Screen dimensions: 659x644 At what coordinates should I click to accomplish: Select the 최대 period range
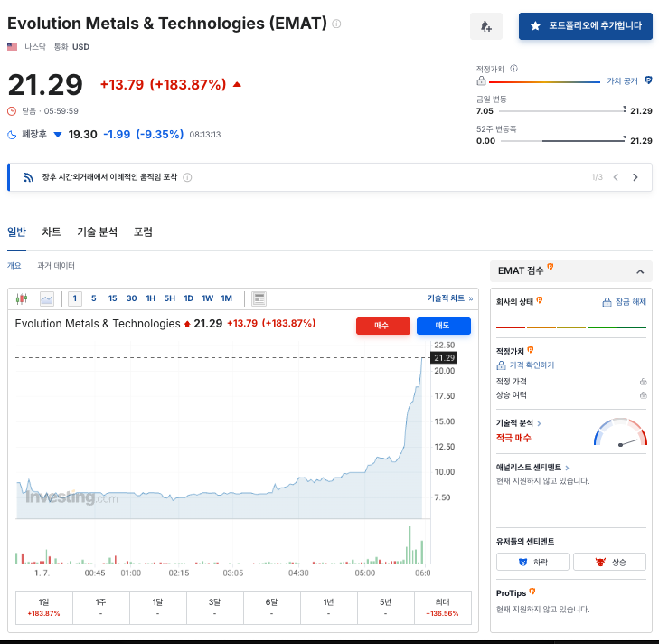443,608
